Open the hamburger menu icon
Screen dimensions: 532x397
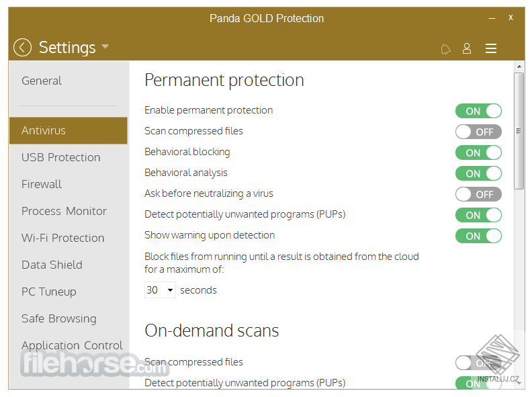tap(491, 48)
